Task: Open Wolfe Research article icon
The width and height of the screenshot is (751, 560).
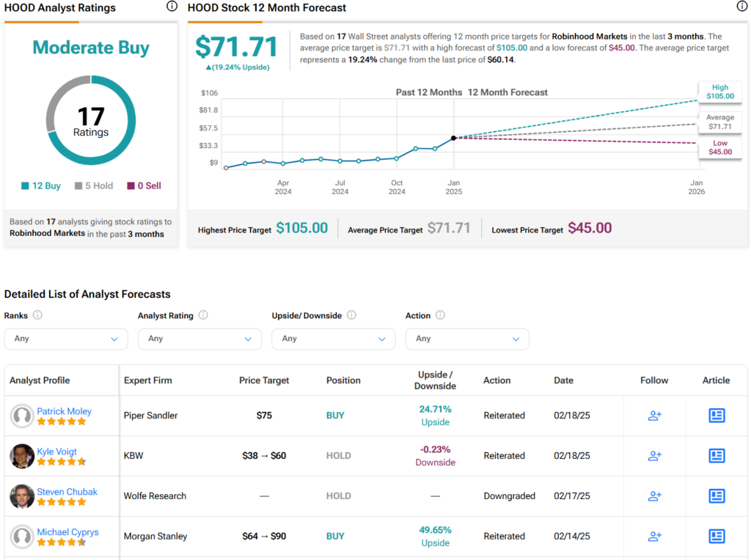Action: [717, 495]
